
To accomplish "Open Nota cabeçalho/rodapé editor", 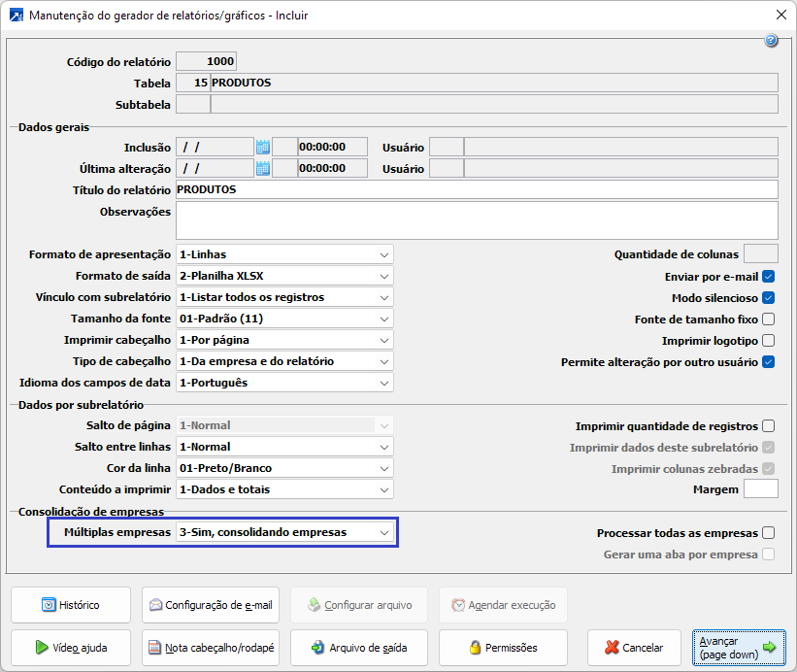I will tap(209, 648).
